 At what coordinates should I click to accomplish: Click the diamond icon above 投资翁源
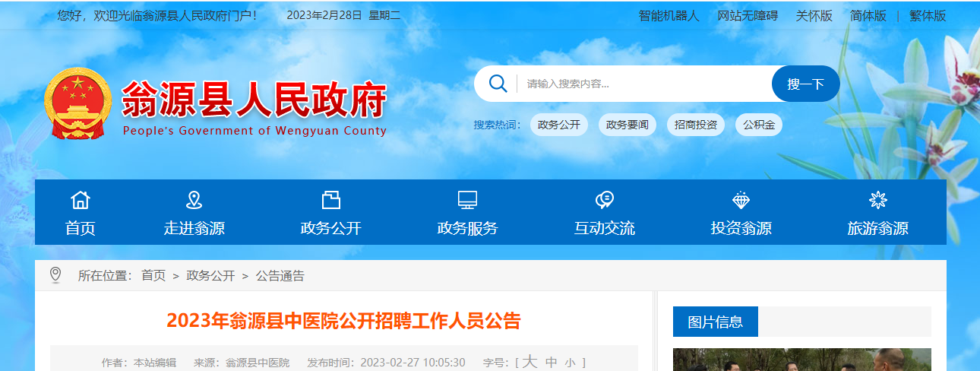point(741,200)
